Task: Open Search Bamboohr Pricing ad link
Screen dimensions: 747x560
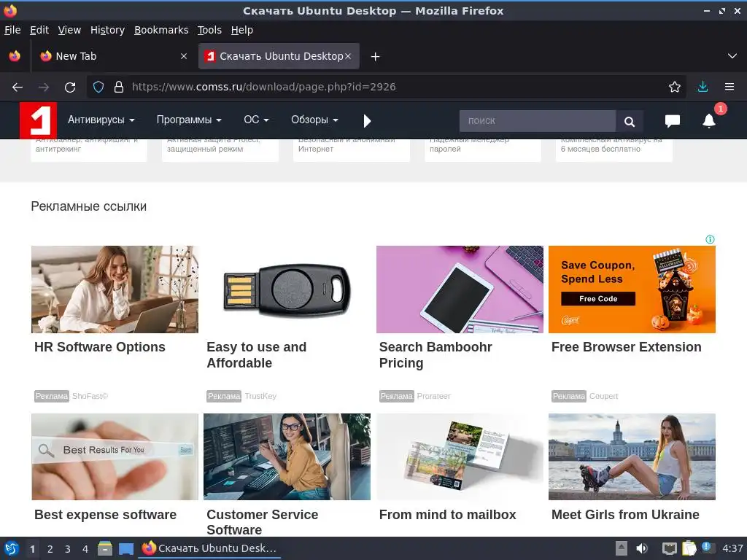Action: click(x=436, y=355)
